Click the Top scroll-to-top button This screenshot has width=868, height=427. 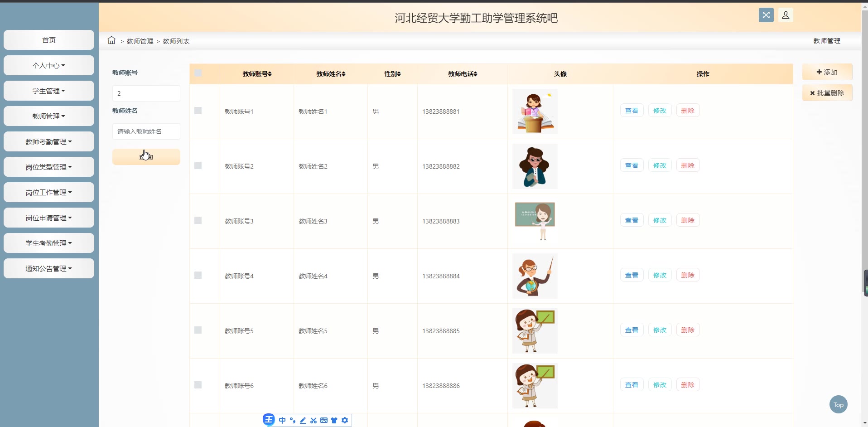coord(839,404)
